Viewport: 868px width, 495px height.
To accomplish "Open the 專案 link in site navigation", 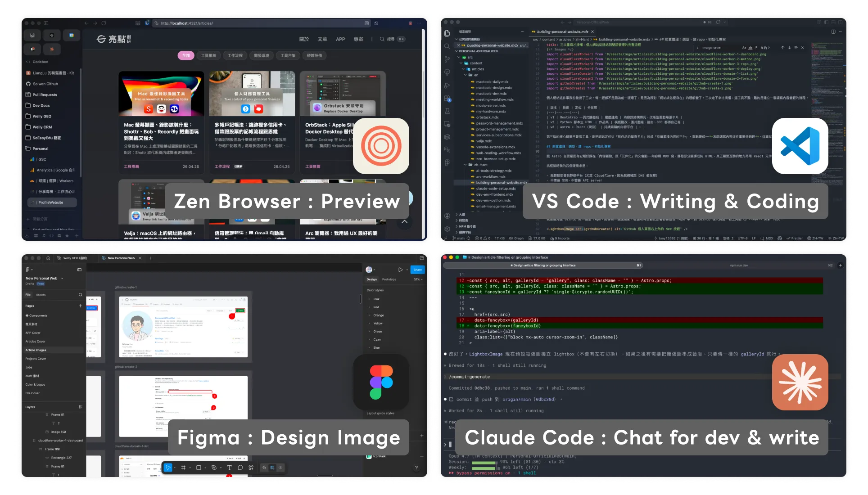I will [358, 39].
